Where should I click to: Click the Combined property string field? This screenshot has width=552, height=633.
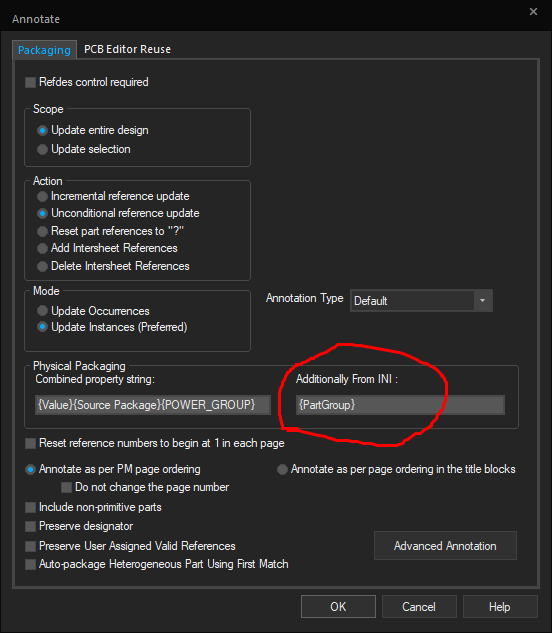(x=153, y=405)
